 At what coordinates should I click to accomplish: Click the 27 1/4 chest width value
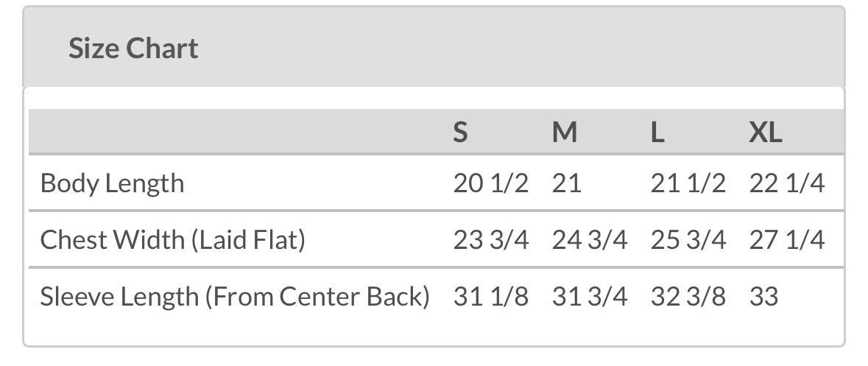point(786,239)
